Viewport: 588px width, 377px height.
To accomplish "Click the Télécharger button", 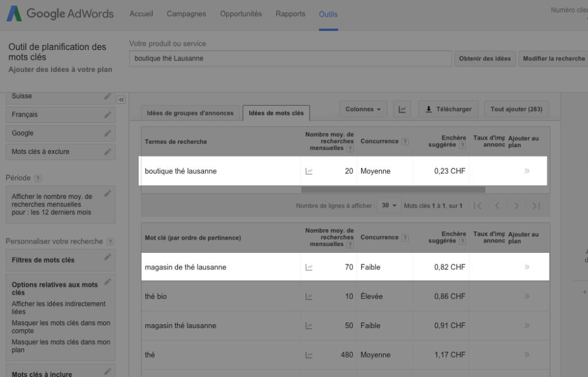I will coord(448,109).
